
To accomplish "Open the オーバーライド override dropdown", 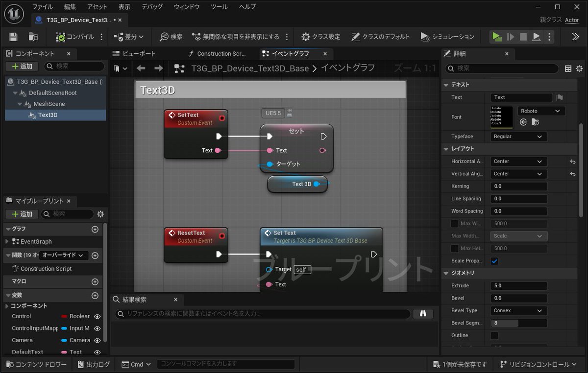I will tap(64, 255).
